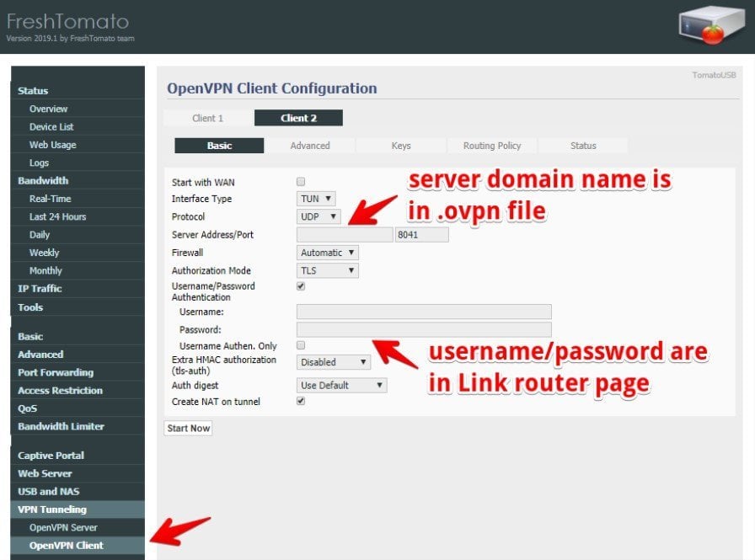This screenshot has height=560, width=755.
Task: Open QoS in the sidebar
Action: point(78,408)
